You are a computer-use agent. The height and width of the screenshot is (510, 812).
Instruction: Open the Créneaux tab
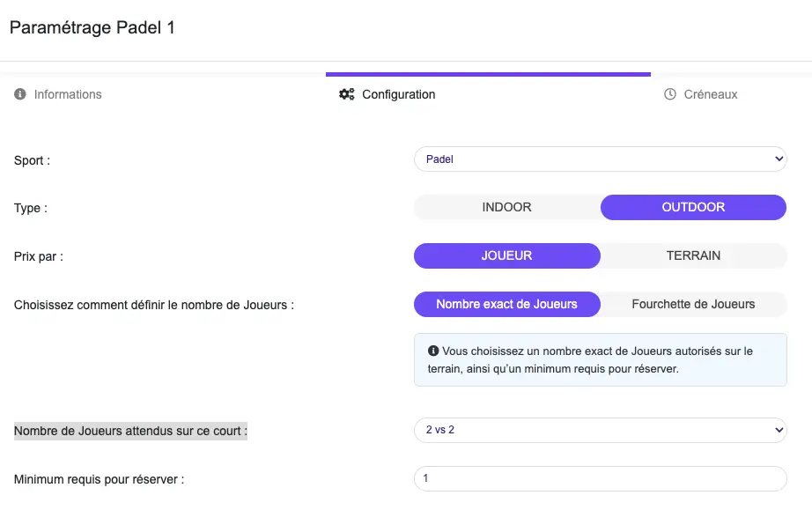pos(711,94)
